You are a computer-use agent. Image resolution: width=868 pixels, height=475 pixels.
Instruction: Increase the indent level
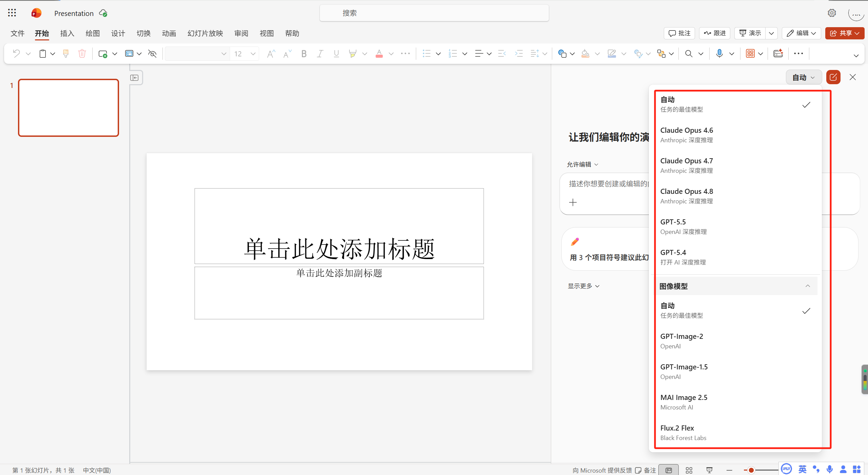click(x=519, y=54)
